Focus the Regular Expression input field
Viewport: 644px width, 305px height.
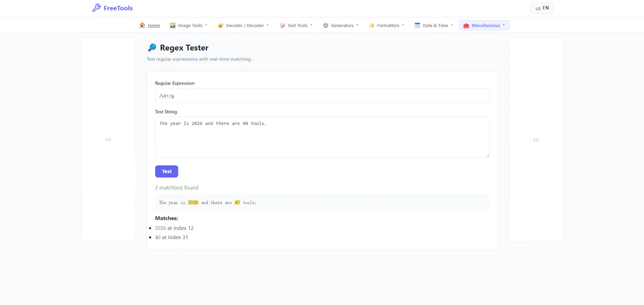322,95
